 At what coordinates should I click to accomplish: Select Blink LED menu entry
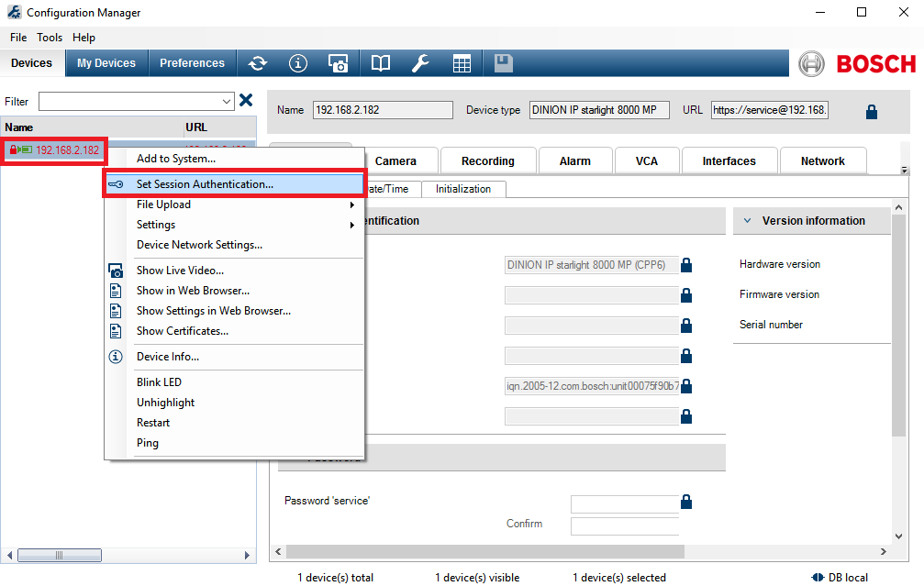click(235, 382)
